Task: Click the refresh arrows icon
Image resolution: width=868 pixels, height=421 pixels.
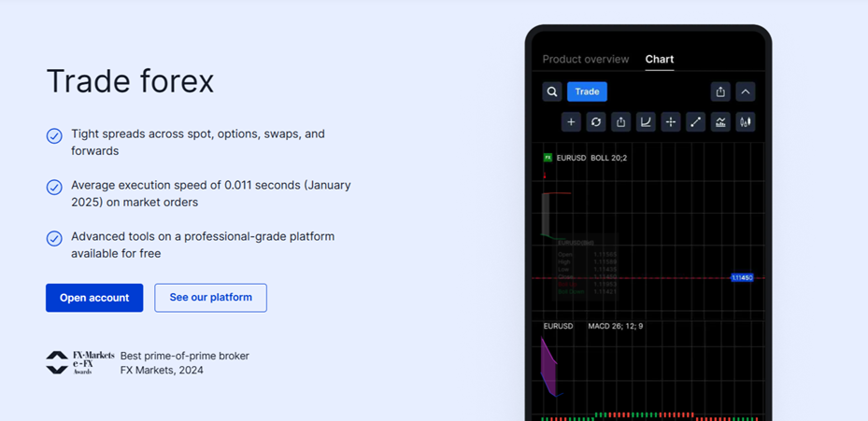Action: (x=596, y=121)
